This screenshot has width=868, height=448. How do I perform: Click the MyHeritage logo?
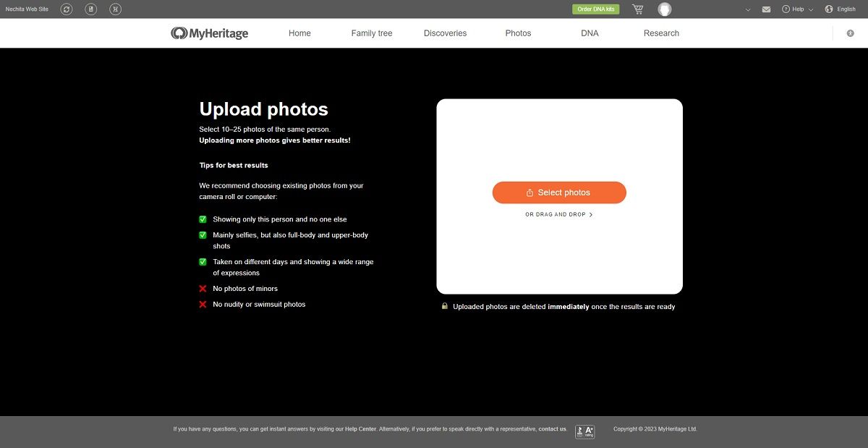(x=210, y=33)
